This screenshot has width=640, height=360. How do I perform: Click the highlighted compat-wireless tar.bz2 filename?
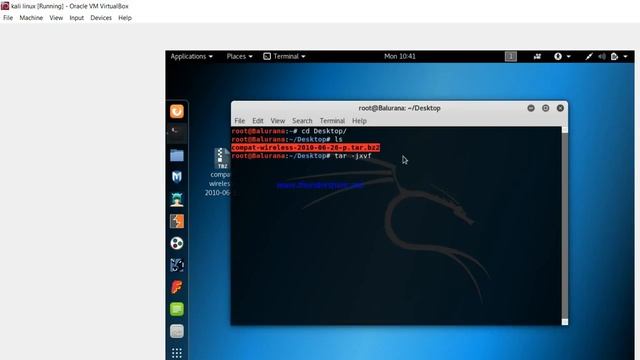pyautogui.click(x=305, y=148)
